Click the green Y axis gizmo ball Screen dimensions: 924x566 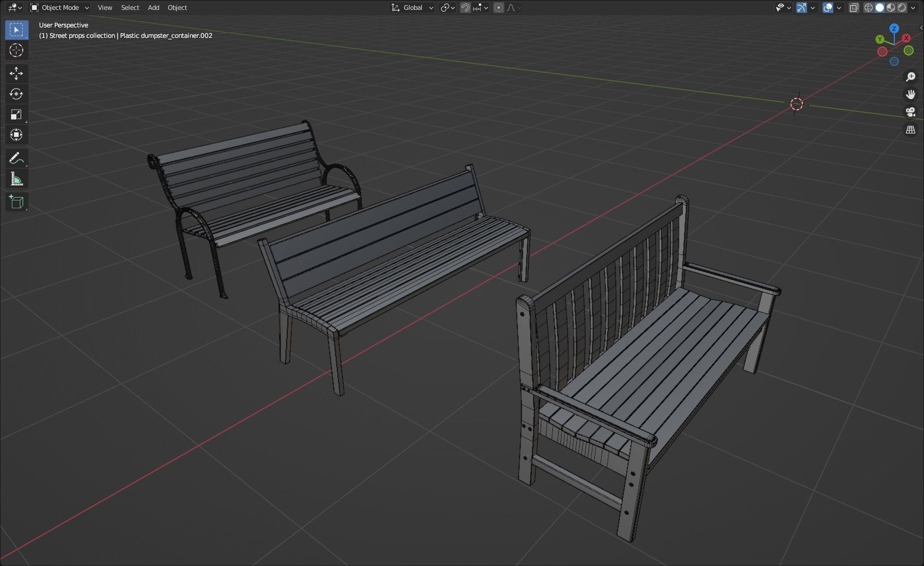880,39
